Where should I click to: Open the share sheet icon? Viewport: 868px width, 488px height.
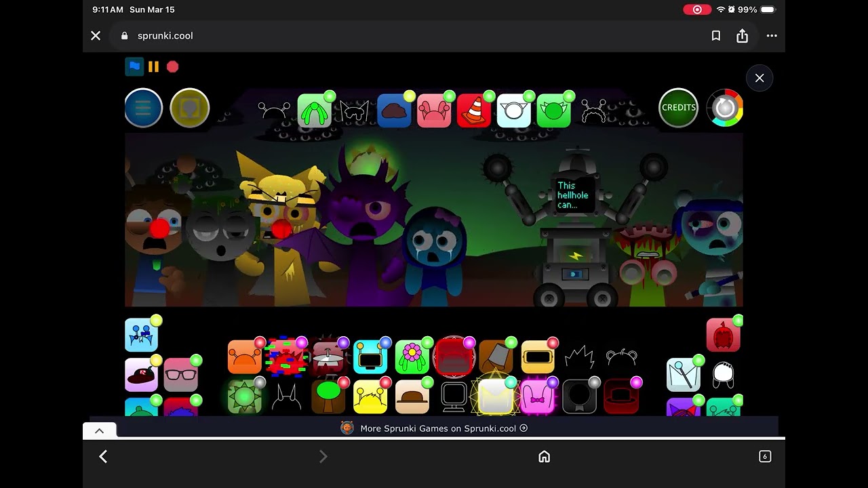pyautogui.click(x=743, y=36)
